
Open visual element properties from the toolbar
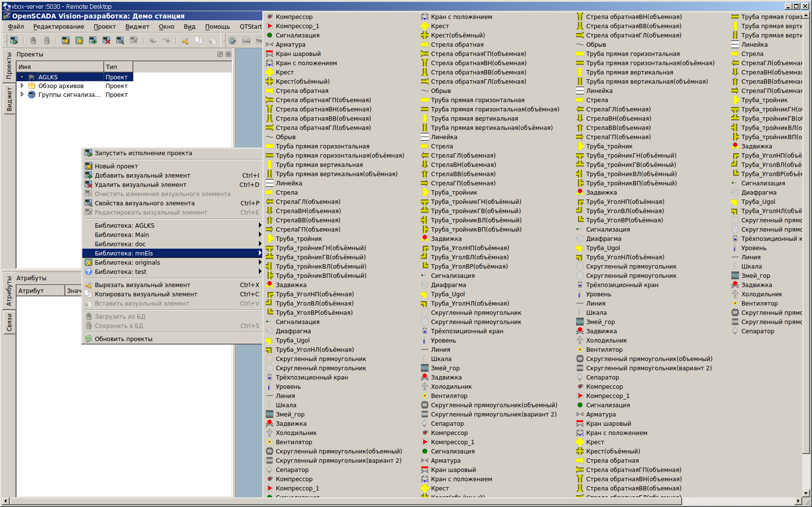[120, 40]
